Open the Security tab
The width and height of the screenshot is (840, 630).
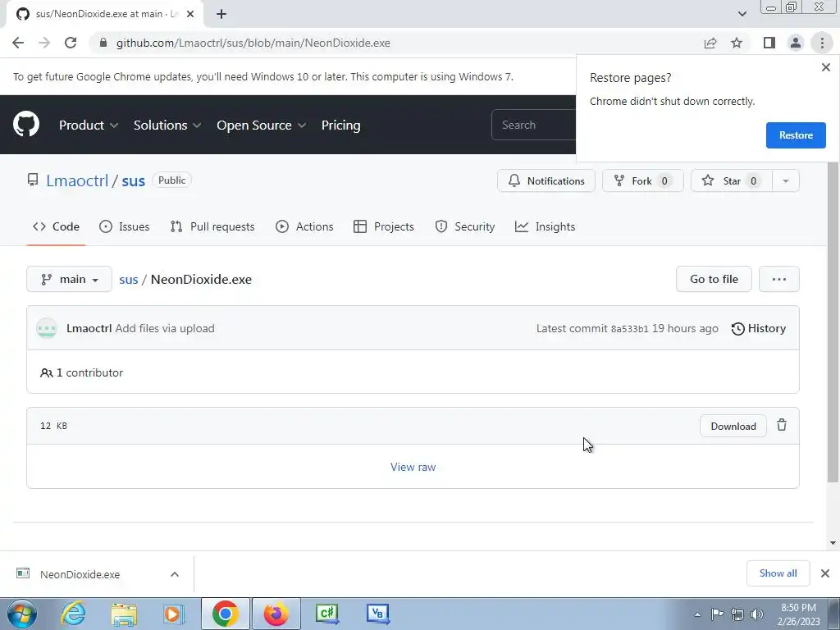point(465,226)
